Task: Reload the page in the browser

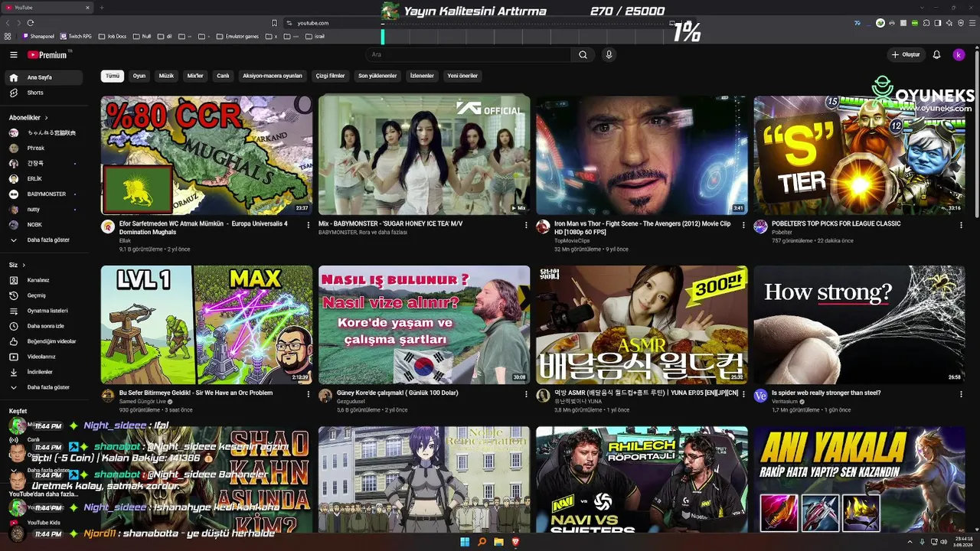Action: [31, 23]
